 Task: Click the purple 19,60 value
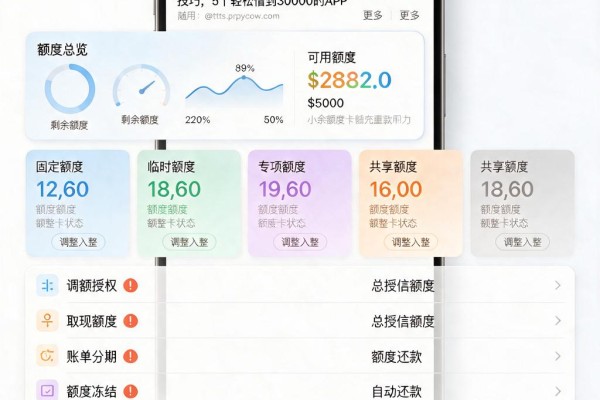(285, 189)
